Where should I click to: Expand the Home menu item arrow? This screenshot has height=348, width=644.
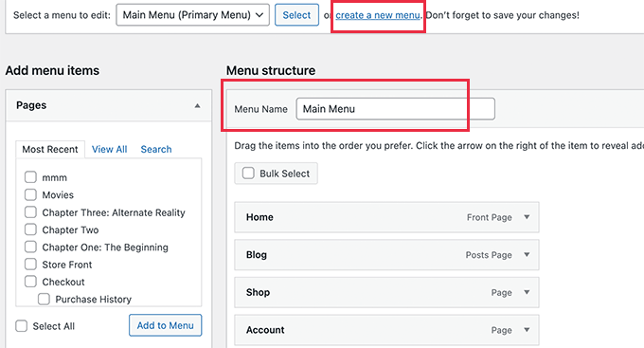click(527, 217)
